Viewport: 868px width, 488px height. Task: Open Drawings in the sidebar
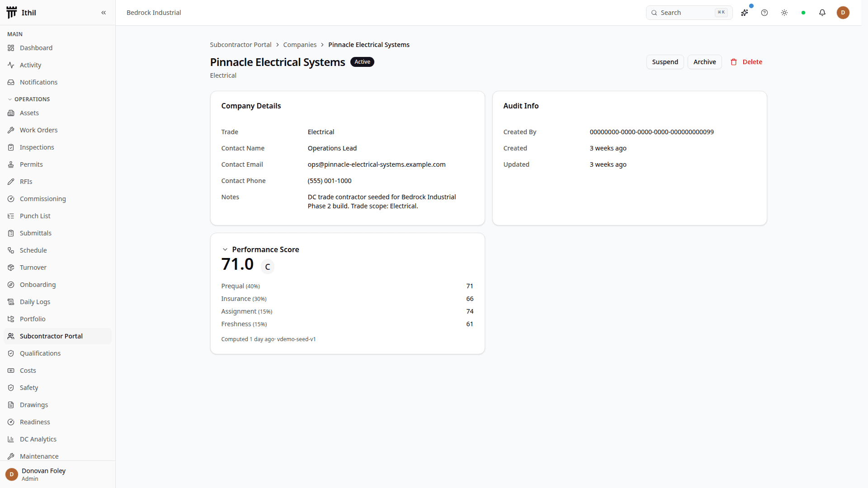coord(57,405)
